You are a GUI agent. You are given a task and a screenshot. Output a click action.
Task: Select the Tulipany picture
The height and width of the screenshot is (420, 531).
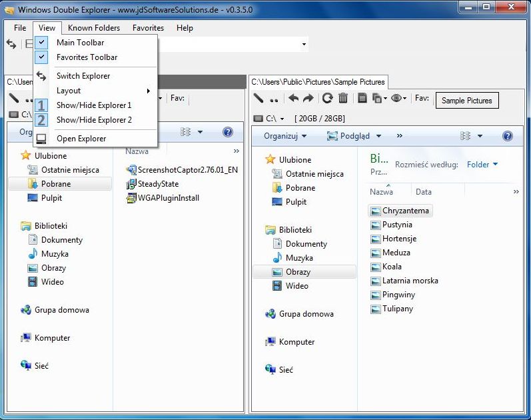click(x=392, y=309)
